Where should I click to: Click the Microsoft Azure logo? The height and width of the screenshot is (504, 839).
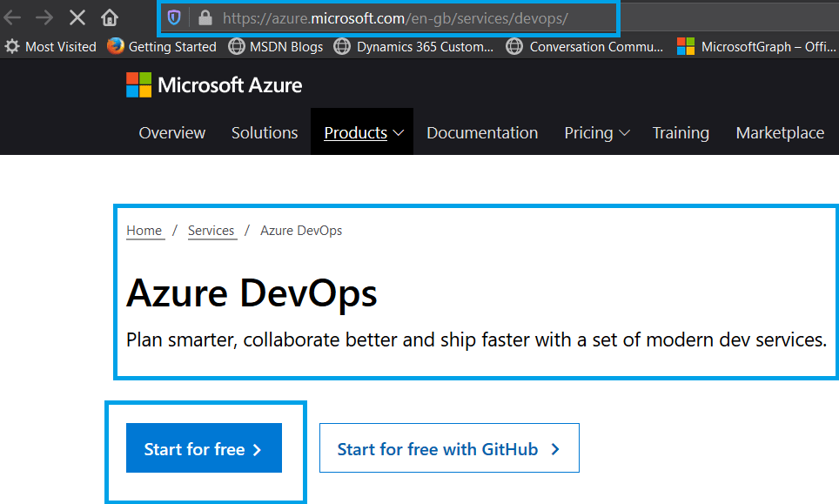(214, 84)
